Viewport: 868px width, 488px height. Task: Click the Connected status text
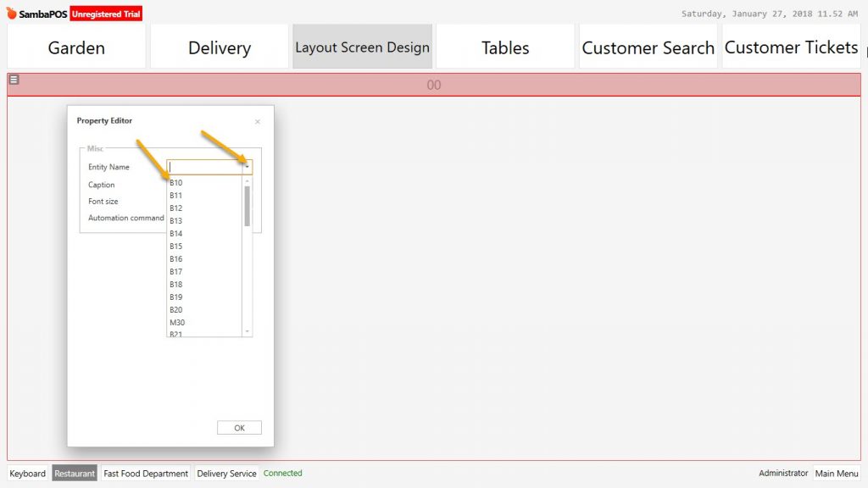(x=283, y=473)
